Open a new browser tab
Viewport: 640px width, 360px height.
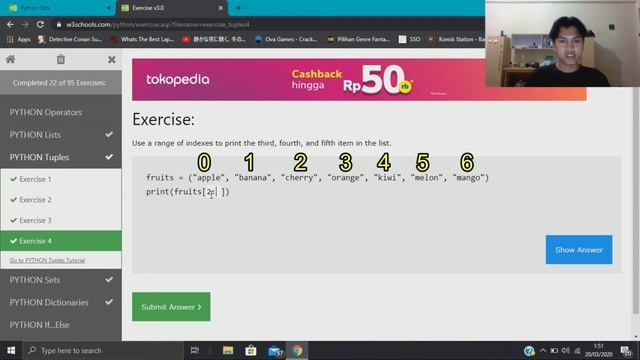[x=238, y=8]
